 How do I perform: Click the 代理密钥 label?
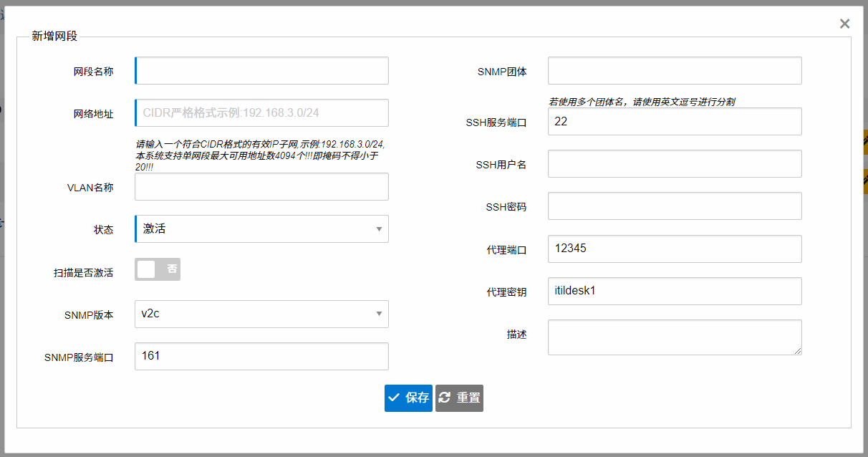[506, 292]
